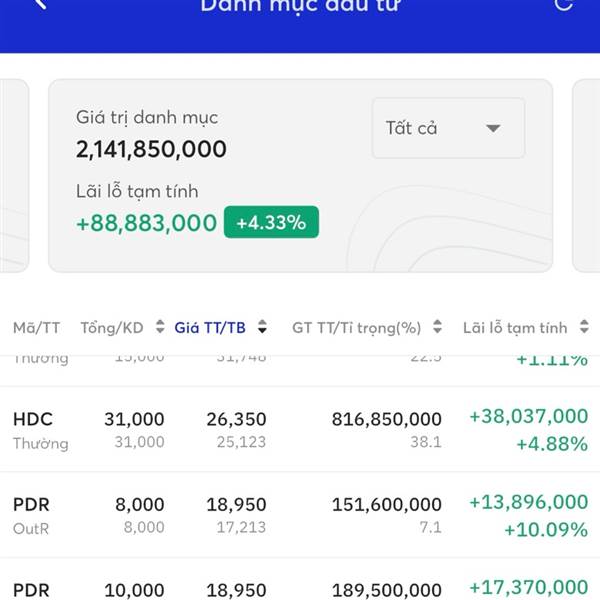Select HDC average price 25,123
This screenshot has height=600, width=600.
point(241,442)
